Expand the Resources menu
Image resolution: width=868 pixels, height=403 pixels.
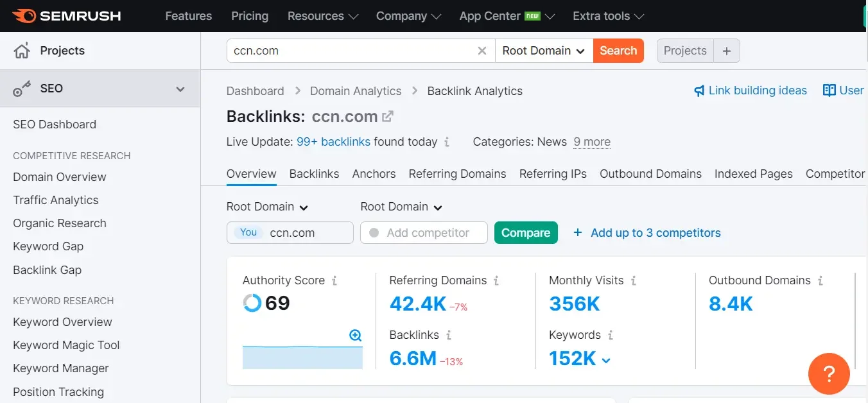pos(323,16)
